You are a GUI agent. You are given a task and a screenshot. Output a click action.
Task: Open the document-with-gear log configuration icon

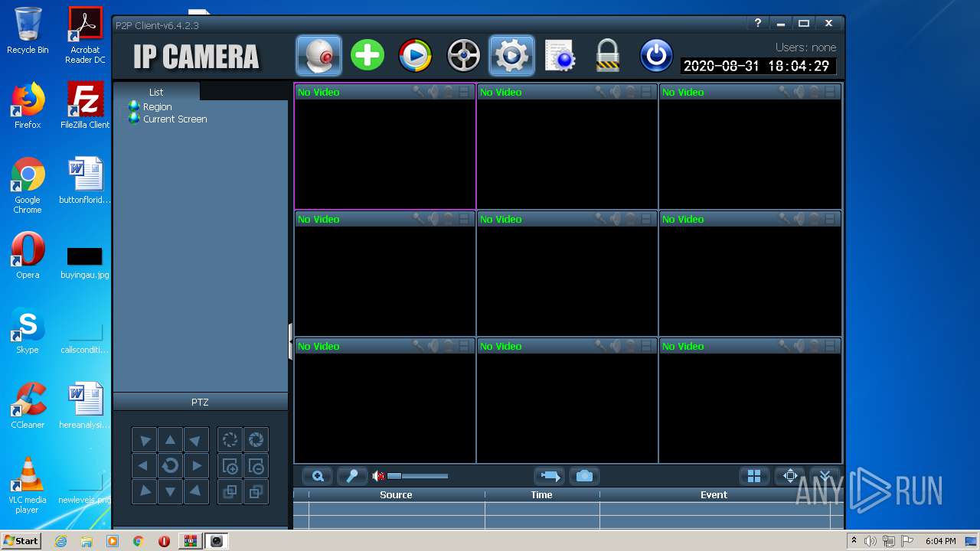560,56
